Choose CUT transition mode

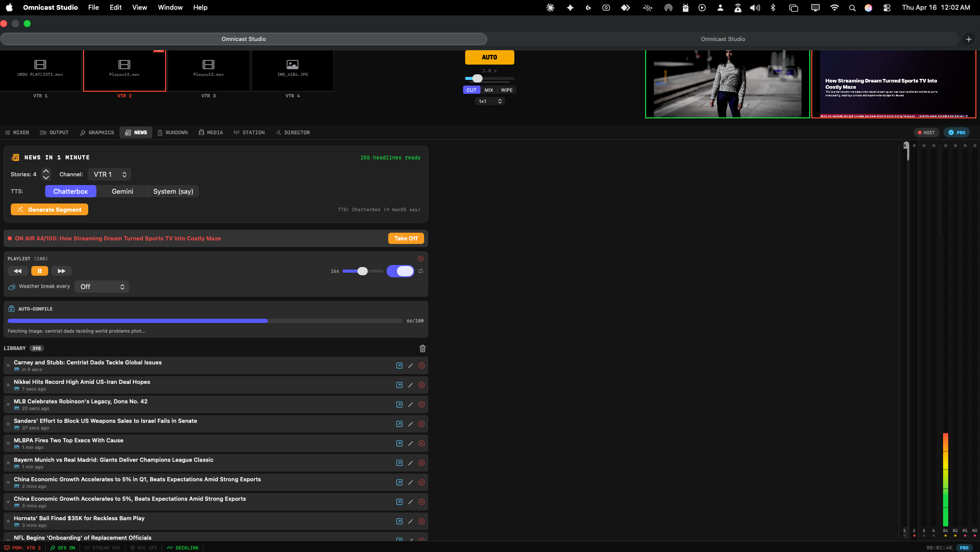pyautogui.click(x=471, y=90)
